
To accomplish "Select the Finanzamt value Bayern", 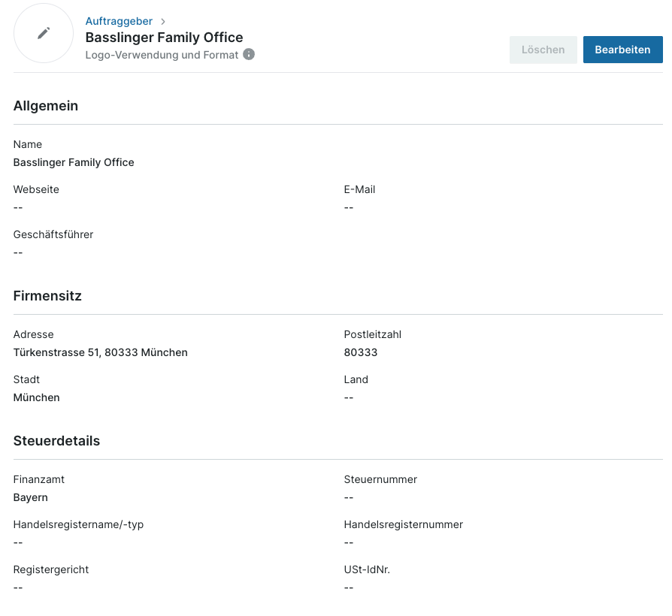I will 31,498.
